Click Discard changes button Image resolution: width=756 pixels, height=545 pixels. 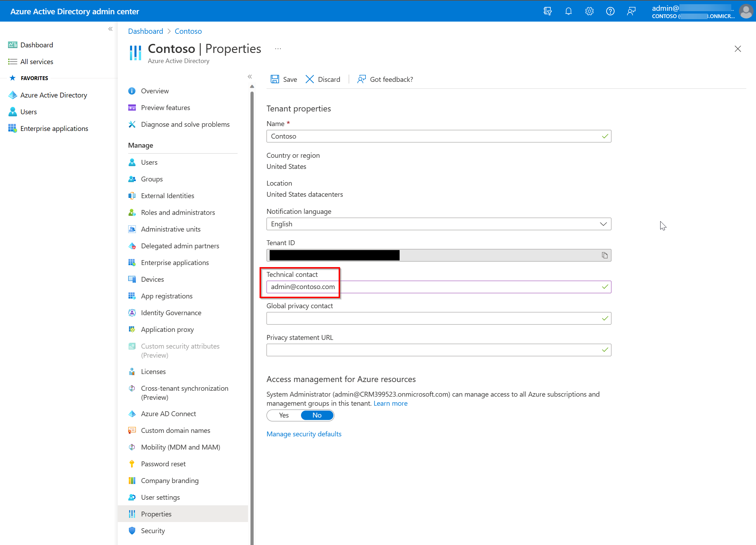[x=322, y=79]
